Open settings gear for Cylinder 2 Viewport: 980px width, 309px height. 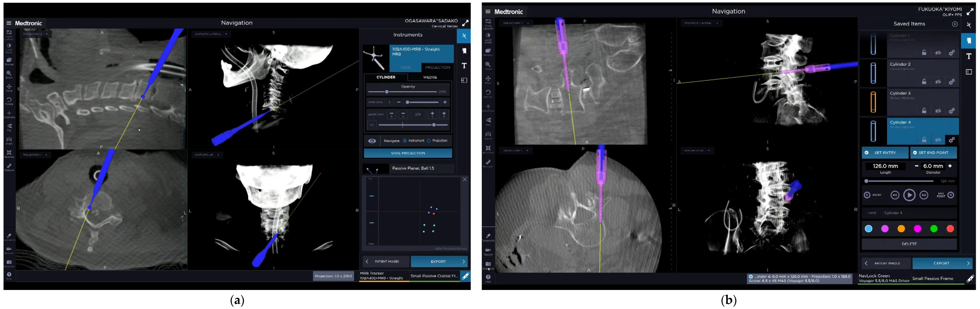tap(951, 82)
